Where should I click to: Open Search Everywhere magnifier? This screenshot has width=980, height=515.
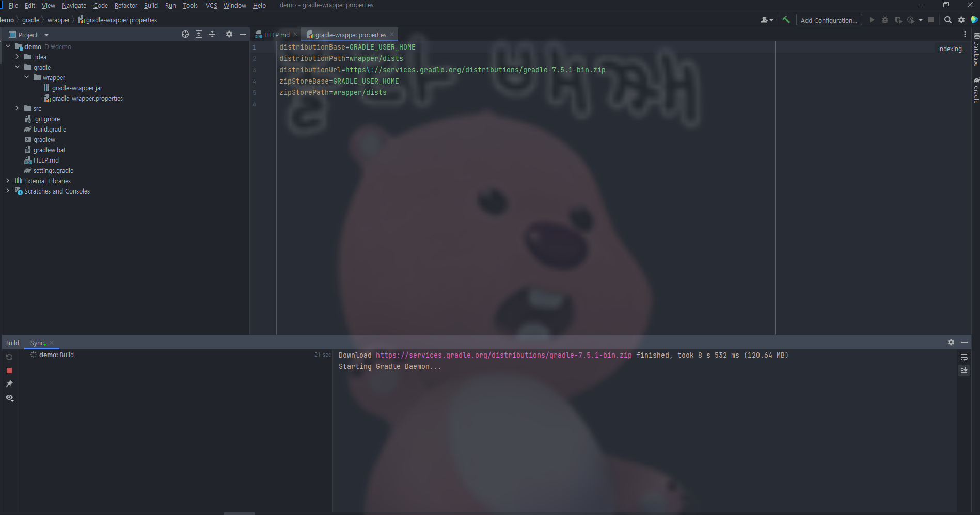948,20
